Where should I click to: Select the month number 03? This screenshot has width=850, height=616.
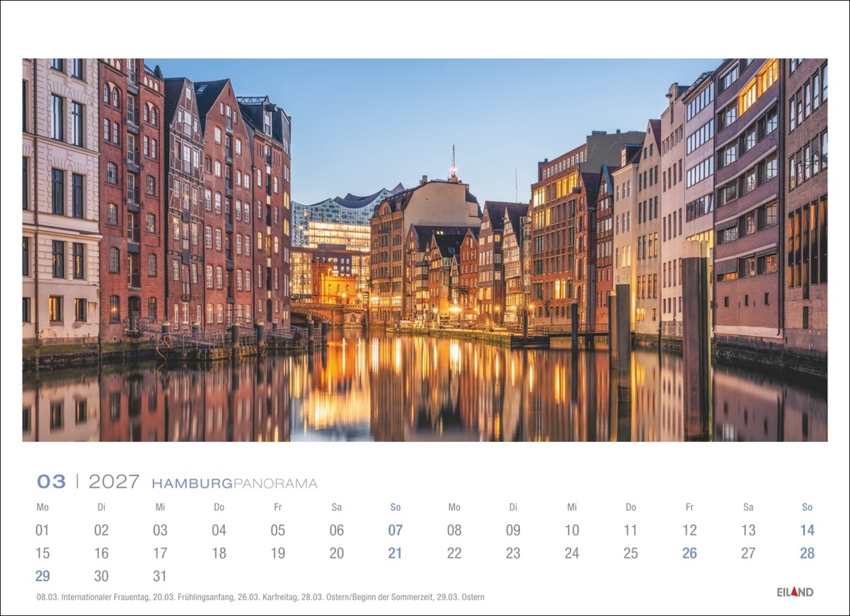coord(51,481)
